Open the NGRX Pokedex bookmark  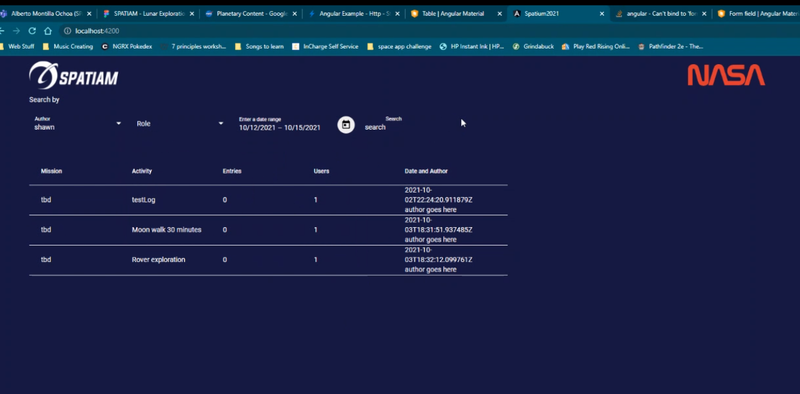point(127,46)
